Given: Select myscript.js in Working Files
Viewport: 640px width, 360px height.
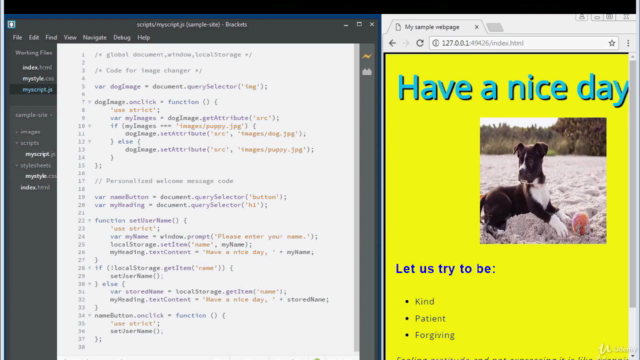Looking at the screenshot, I should tap(38, 89).
